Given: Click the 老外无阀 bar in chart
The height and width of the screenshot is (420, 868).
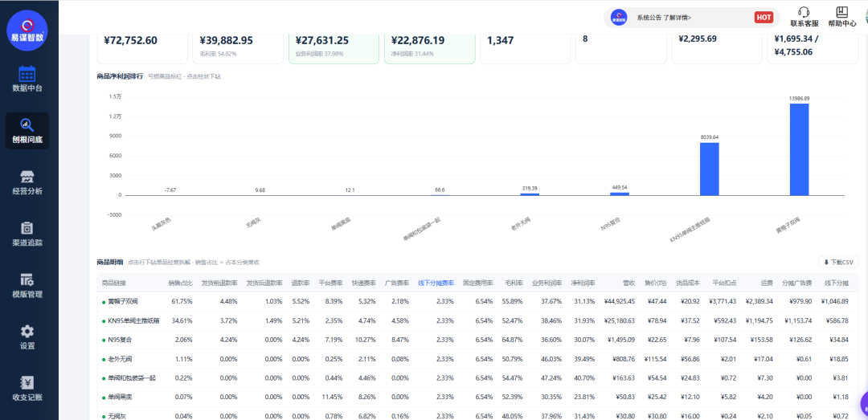Looking at the screenshot, I should [529, 194].
